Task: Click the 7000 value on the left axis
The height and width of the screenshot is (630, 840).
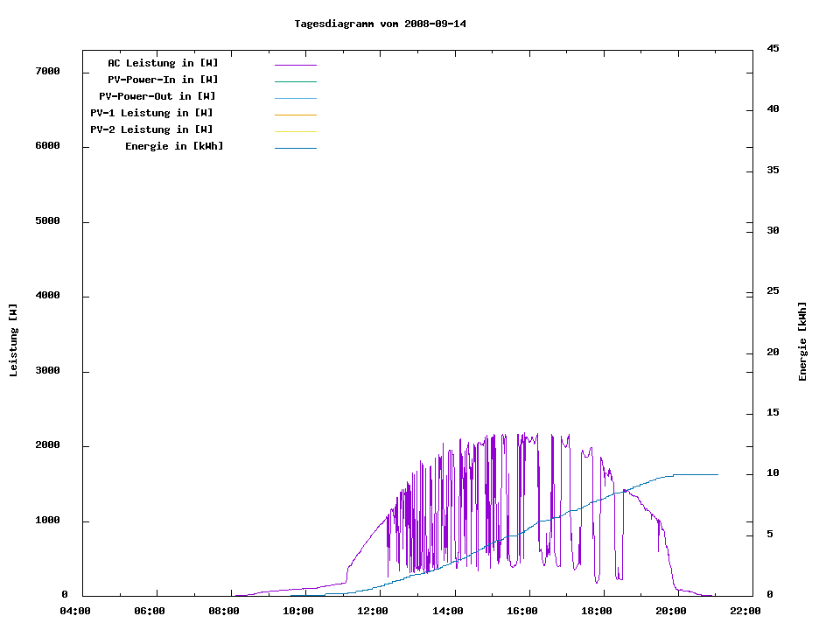Action: pos(46,71)
